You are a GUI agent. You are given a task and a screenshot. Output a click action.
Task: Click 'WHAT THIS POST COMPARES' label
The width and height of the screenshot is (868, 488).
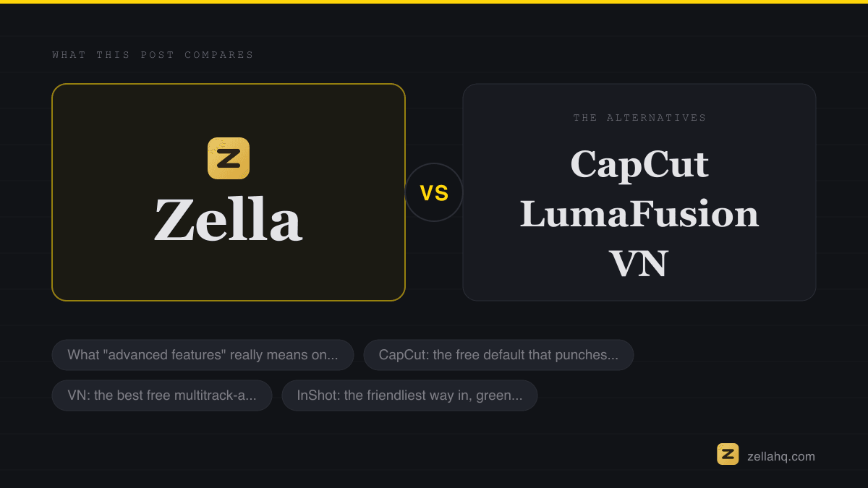click(x=153, y=55)
